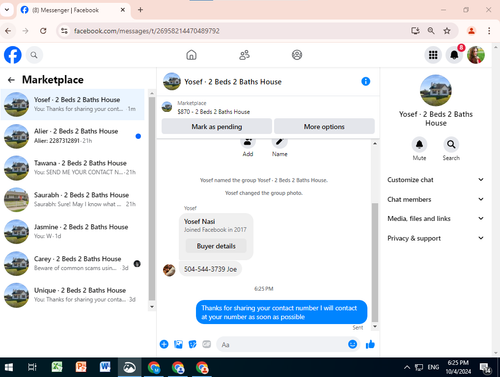This screenshot has width=500, height=377.
Task: Open the account profile picture menu
Action: point(476,55)
